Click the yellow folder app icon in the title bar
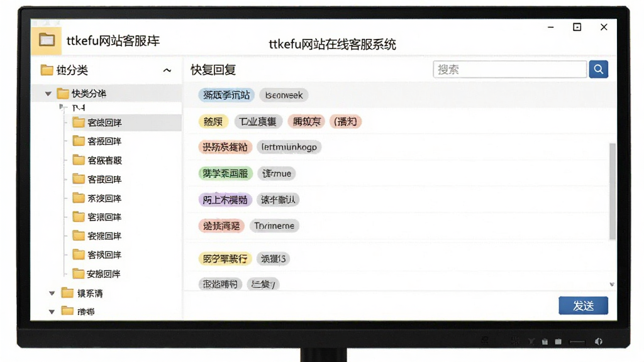644x362 pixels. (x=47, y=40)
